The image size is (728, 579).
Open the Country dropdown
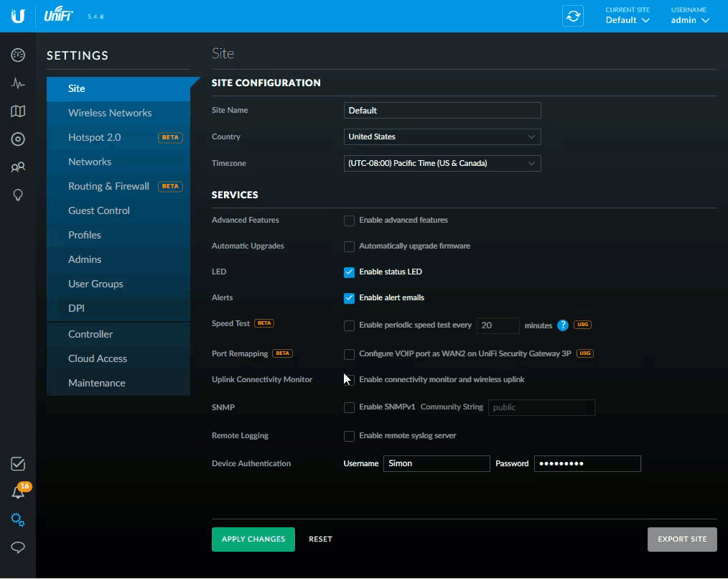pyautogui.click(x=442, y=136)
